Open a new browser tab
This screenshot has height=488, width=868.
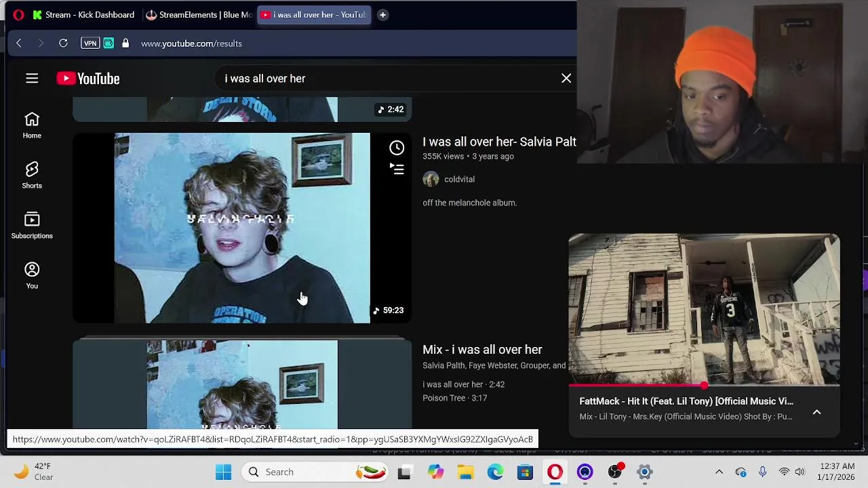pyautogui.click(x=382, y=15)
